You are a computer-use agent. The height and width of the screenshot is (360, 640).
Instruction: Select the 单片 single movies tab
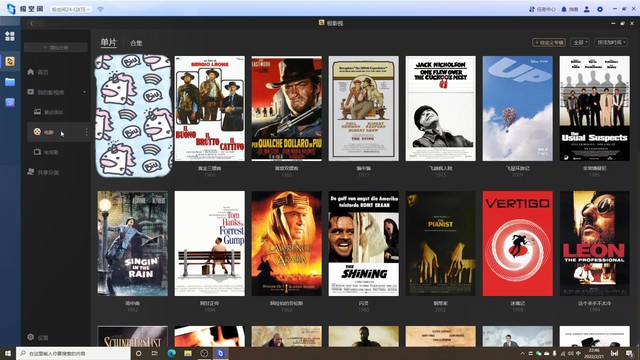point(109,42)
